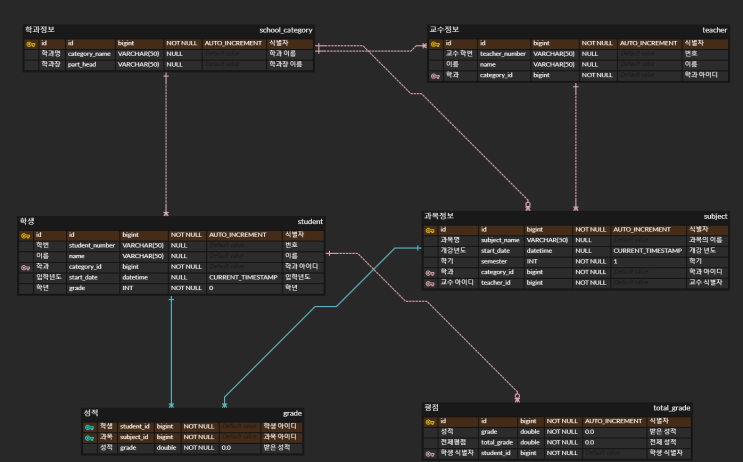The height and width of the screenshot is (462, 743).
Task: Select the total_grade column name cell
Action: coord(497,443)
